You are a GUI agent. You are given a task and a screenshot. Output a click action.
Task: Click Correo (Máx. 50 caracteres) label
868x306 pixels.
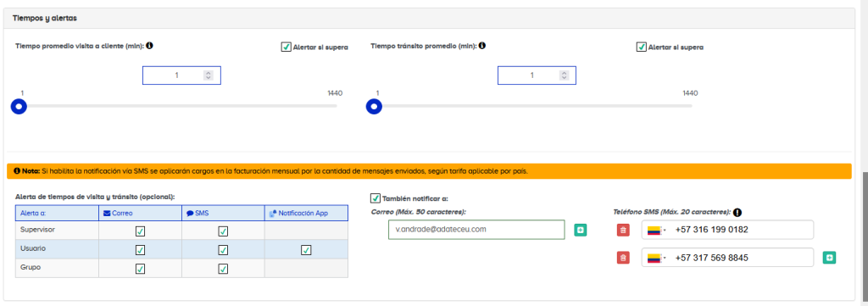point(419,211)
